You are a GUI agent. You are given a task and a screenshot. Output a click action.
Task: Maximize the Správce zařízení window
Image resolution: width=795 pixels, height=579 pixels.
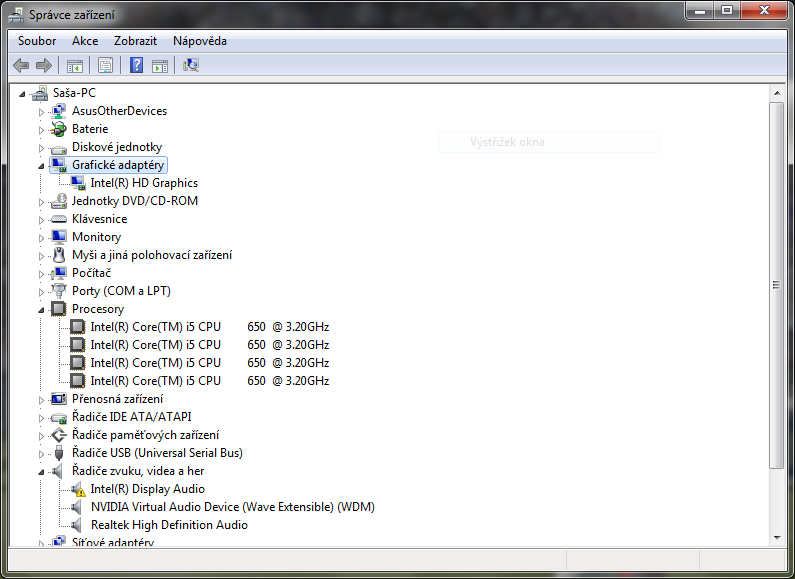pos(727,11)
